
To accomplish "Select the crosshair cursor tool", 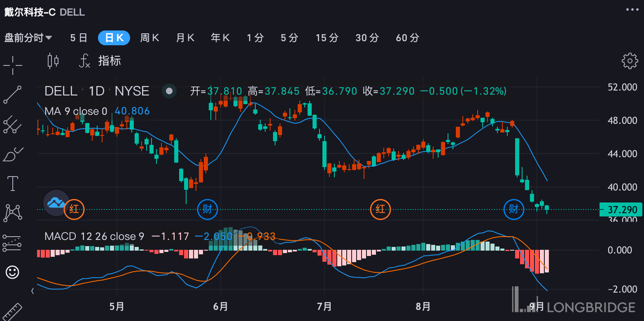I will [13, 65].
